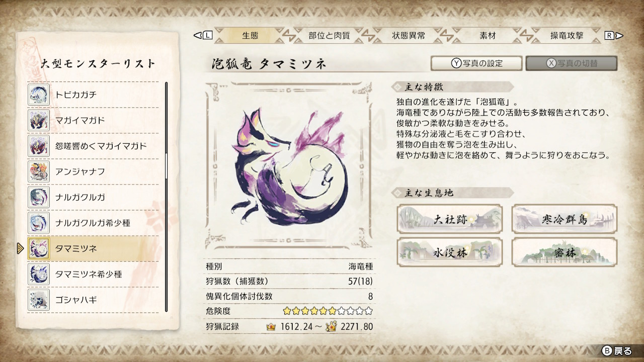Go to the 素材 tab
The image size is (644, 362).
click(x=488, y=36)
